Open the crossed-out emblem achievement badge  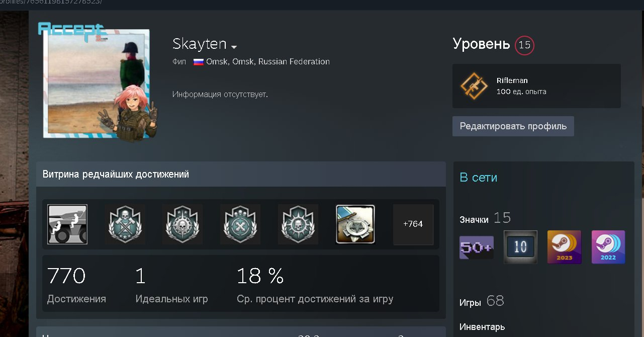[240, 224]
